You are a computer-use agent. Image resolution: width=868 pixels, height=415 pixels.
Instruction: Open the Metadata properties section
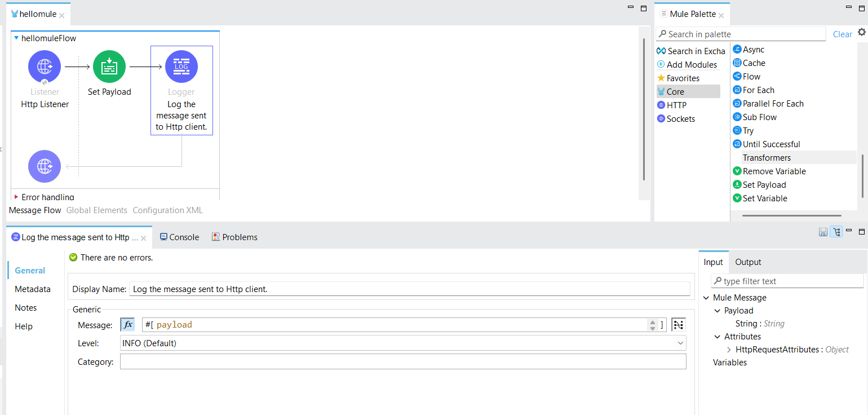point(33,289)
